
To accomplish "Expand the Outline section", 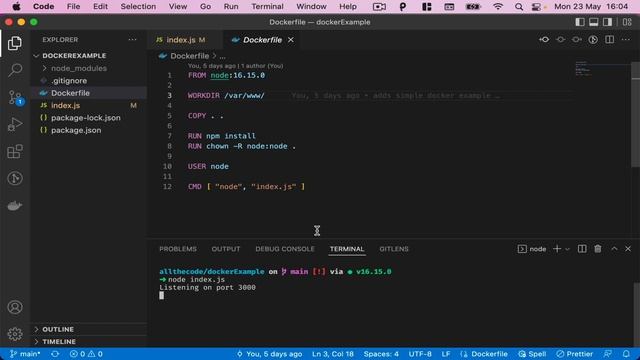I will point(58,329).
